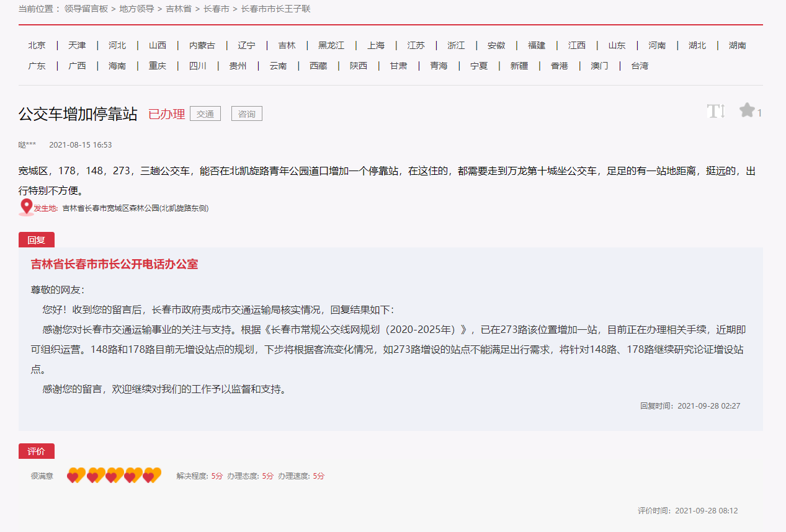Select the 评价 section tab

click(x=37, y=451)
